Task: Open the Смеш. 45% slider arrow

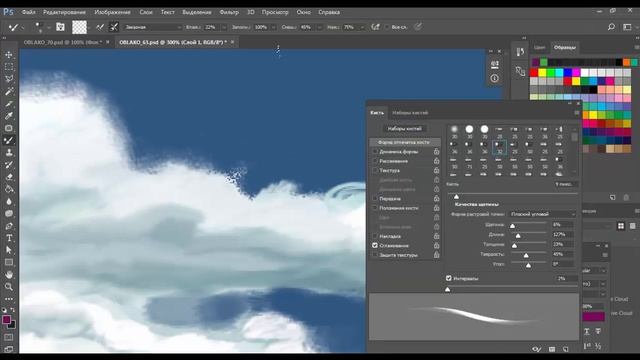Action: 319,27
